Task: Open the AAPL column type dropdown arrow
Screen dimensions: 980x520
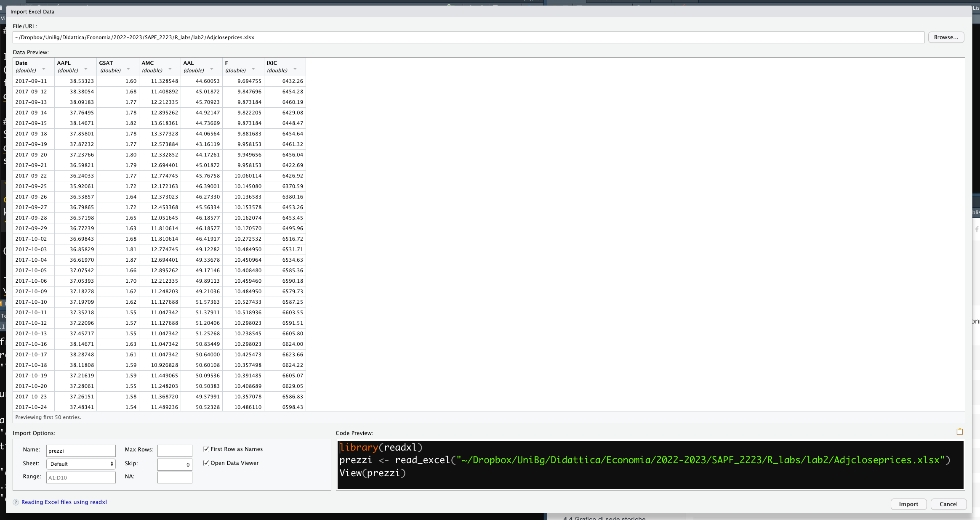Action: tap(86, 69)
